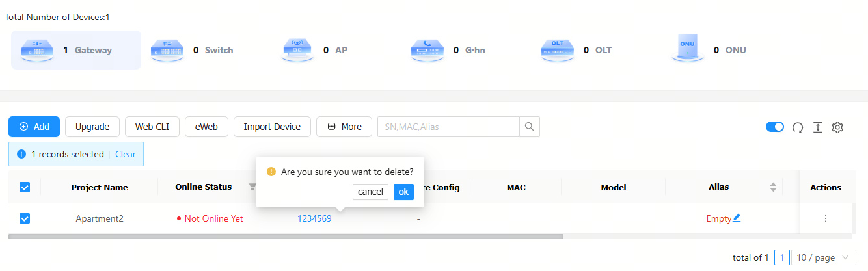Cancel the delete confirmation

pos(370,192)
